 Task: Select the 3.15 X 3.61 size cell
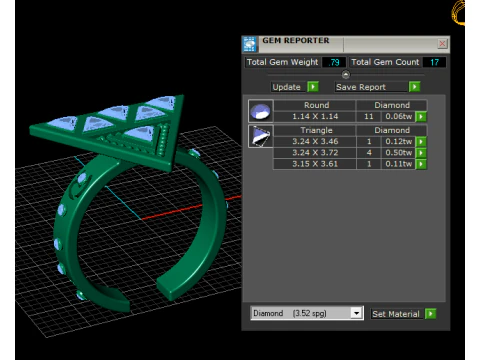click(315, 164)
